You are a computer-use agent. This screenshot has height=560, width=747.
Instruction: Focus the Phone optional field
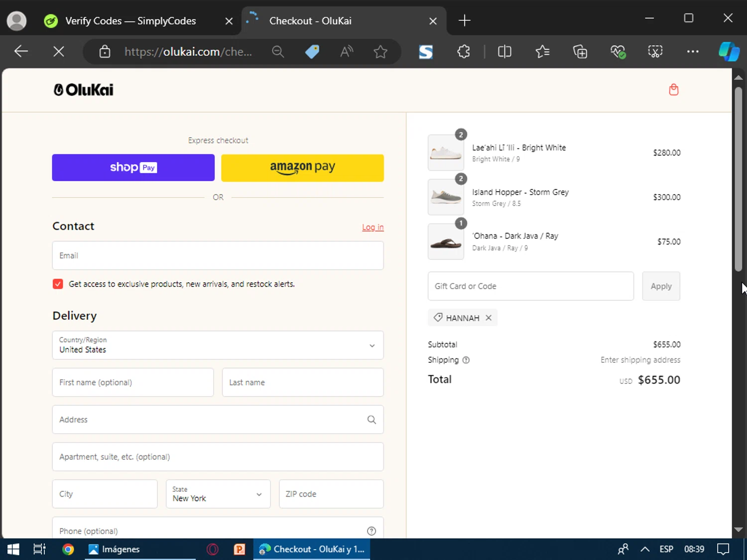pos(218,529)
